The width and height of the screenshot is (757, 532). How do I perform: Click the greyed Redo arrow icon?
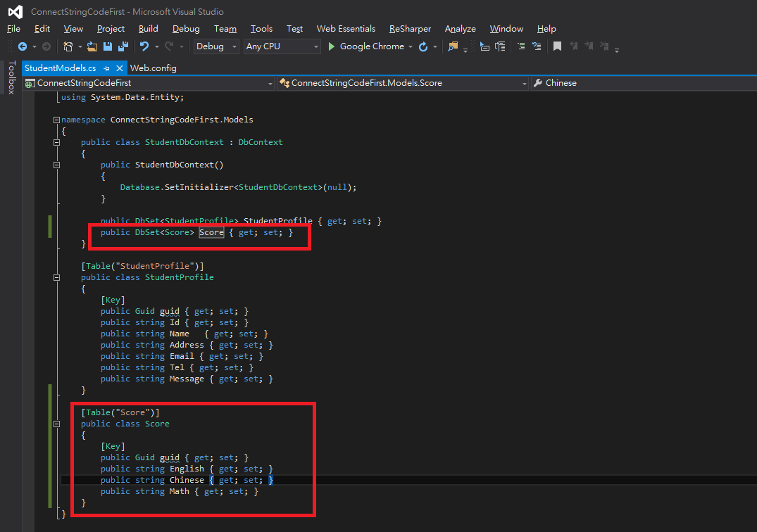[x=169, y=46]
